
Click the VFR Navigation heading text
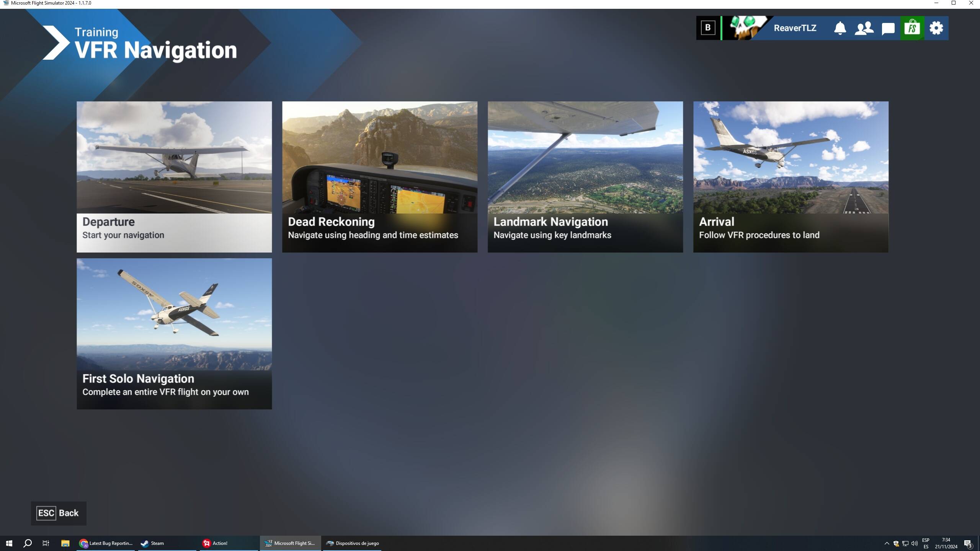point(156,50)
